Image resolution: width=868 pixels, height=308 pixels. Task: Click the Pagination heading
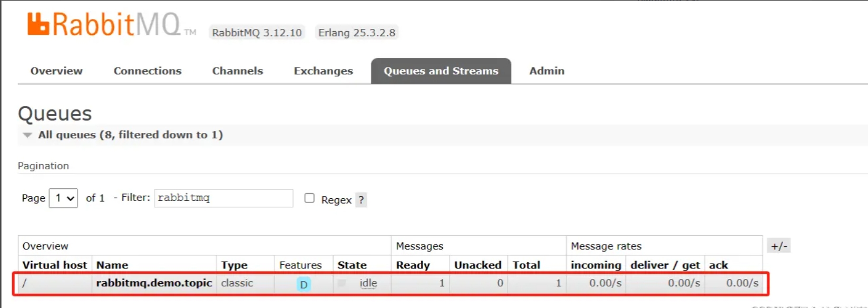pyautogui.click(x=43, y=166)
